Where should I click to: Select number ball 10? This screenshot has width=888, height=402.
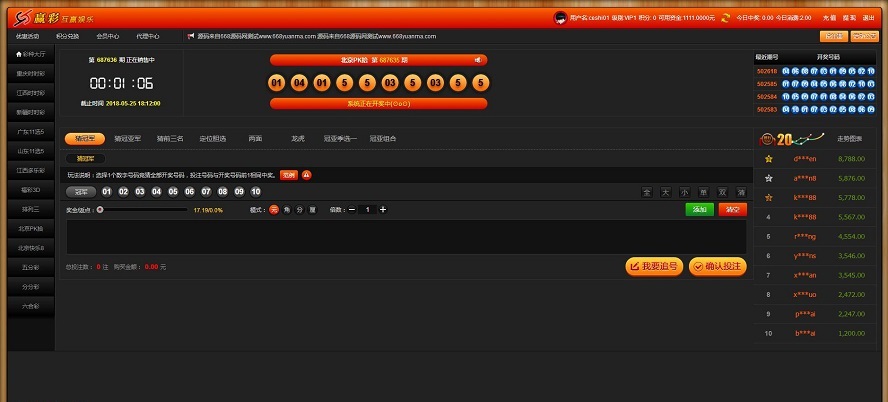(256, 191)
